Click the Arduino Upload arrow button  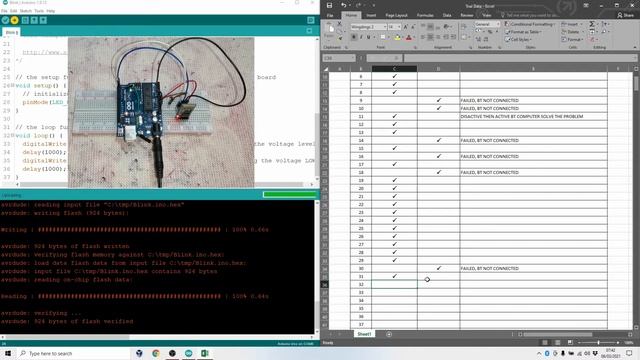coord(14,20)
